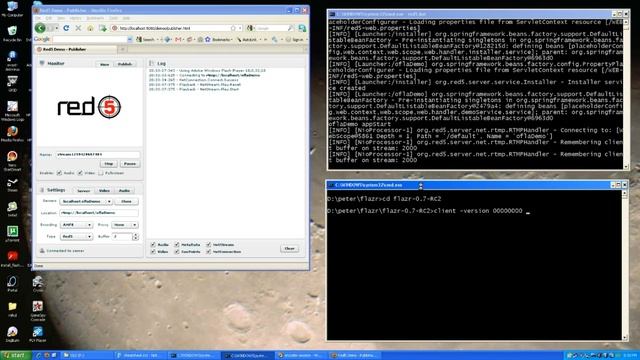Open the Firefox home page icon
640x360 pixels.
[90, 28]
